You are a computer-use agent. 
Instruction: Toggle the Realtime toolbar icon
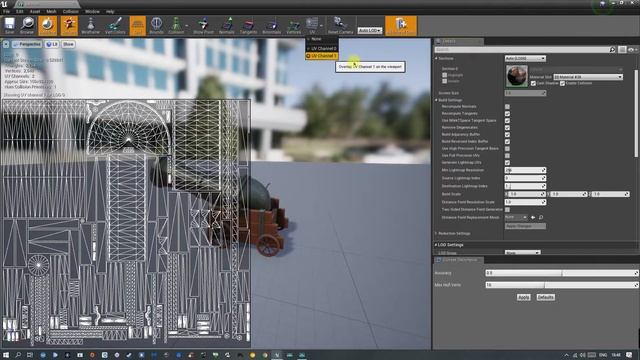[48, 25]
